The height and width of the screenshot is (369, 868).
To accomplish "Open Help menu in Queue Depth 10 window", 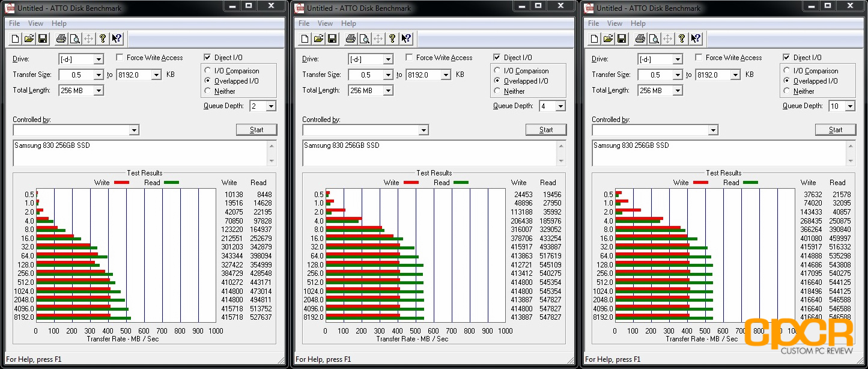I will [x=638, y=23].
